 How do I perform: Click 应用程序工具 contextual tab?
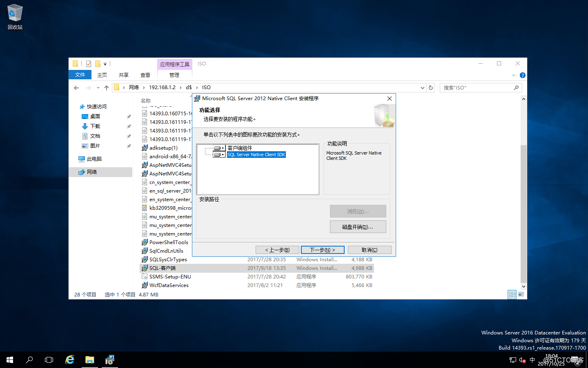[x=175, y=64]
